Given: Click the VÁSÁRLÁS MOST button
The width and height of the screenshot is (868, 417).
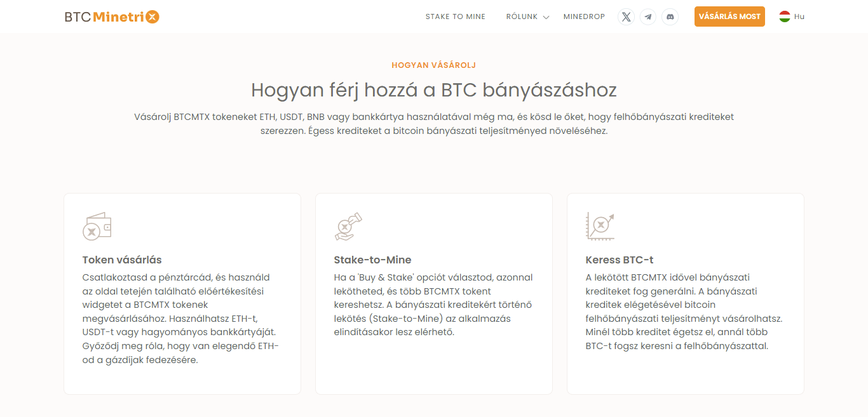Looking at the screenshot, I should click(729, 17).
